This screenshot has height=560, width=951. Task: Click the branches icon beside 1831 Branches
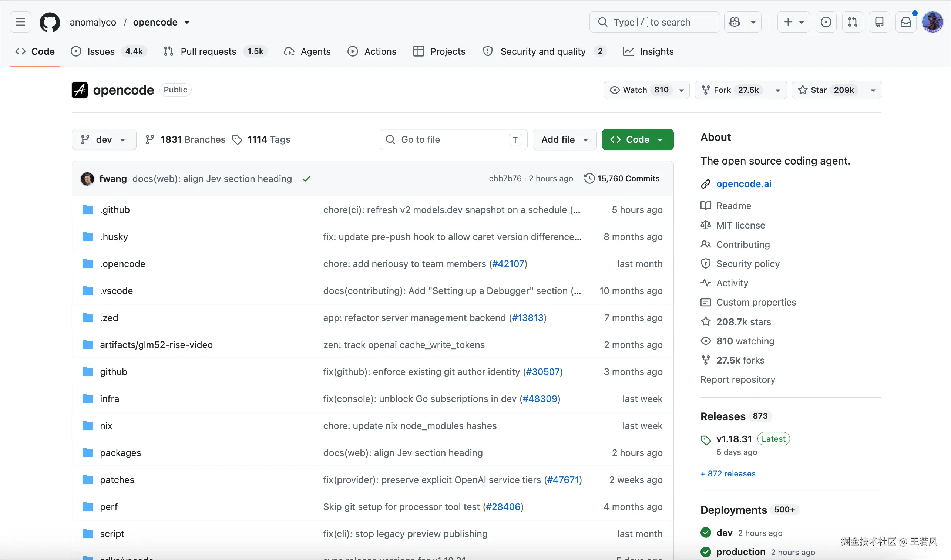coord(150,139)
